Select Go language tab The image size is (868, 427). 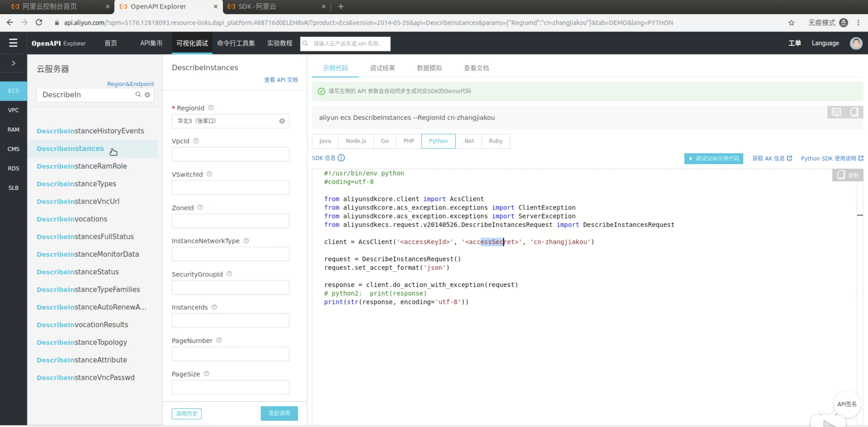pyautogui.click(x=385, y=141)
